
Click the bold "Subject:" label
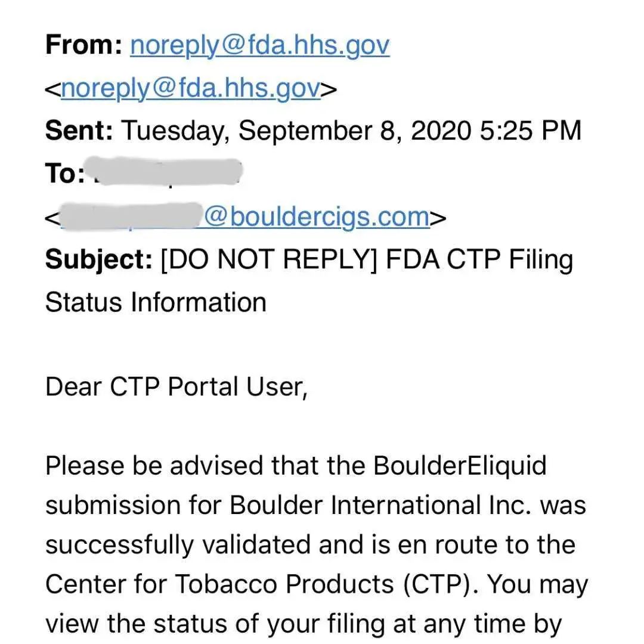[x=98, y=260]
